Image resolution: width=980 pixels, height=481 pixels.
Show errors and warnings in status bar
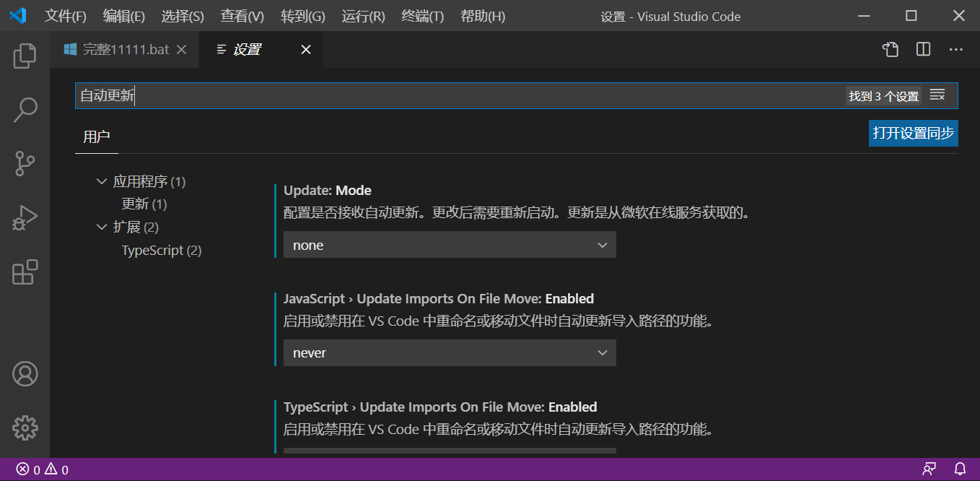(43, 469)
